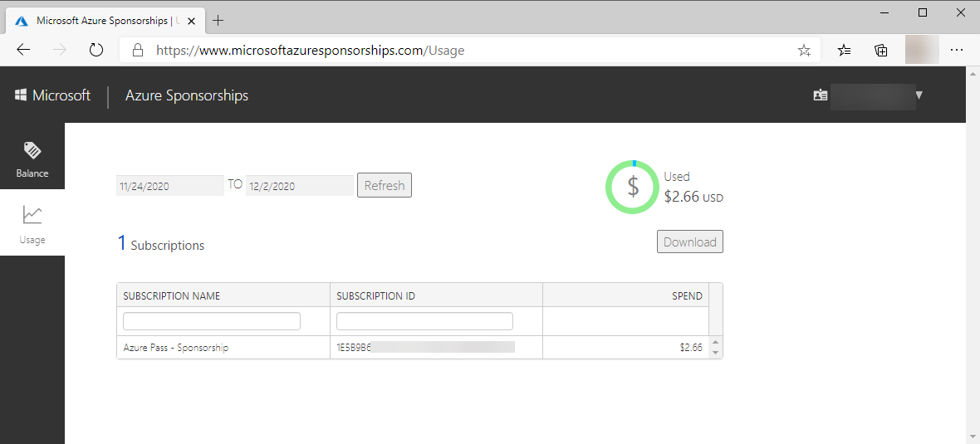Click the dollar usage donut chart
The image size is (980, 444).
[633, 187]
